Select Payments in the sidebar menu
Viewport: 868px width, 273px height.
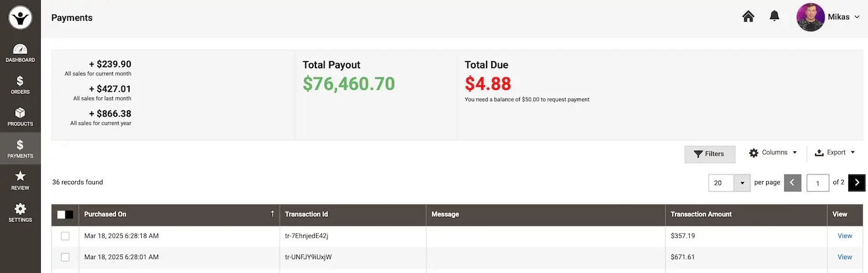[20, 149]
